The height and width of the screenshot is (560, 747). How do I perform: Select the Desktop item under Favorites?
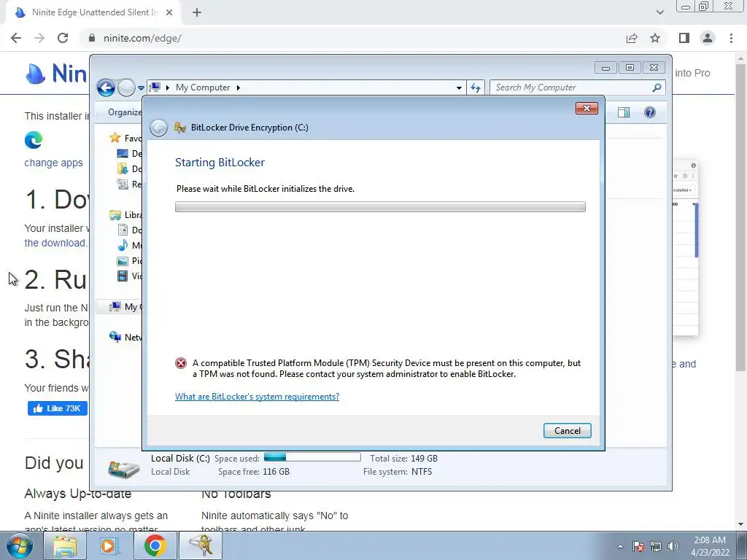[x=129, y=153]
